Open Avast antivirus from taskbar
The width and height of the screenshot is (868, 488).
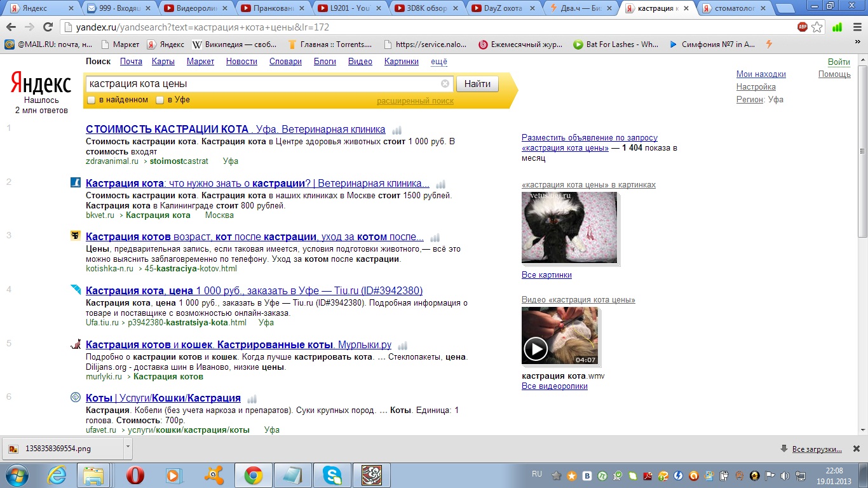coord(214,475)
